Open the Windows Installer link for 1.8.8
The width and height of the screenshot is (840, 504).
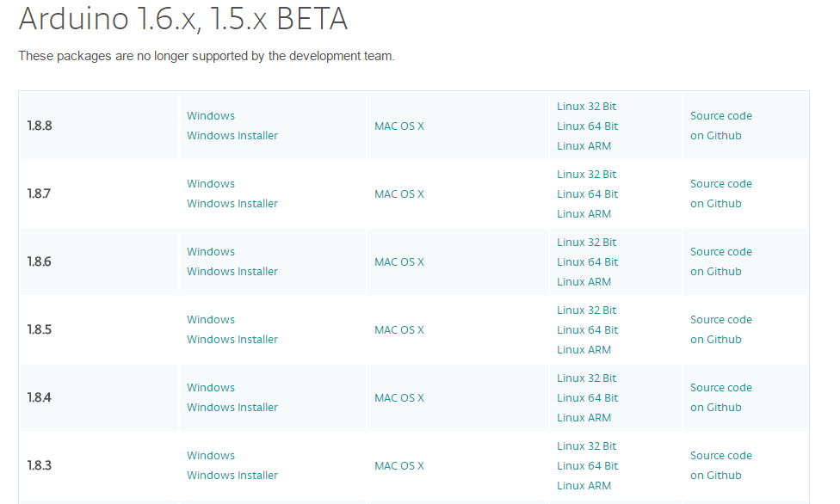click(232, 136)
